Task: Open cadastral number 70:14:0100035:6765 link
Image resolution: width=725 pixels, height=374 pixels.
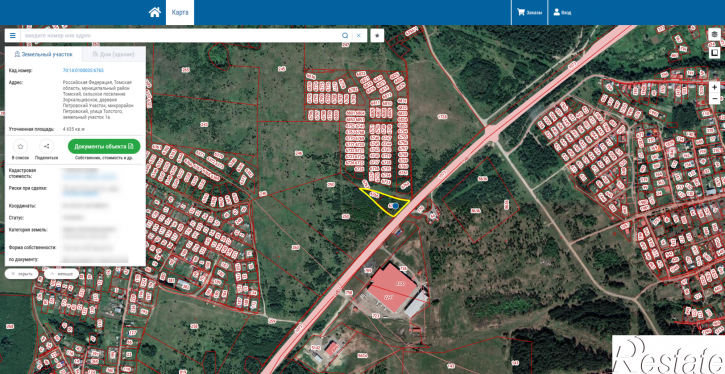Action: coord(83,71)
